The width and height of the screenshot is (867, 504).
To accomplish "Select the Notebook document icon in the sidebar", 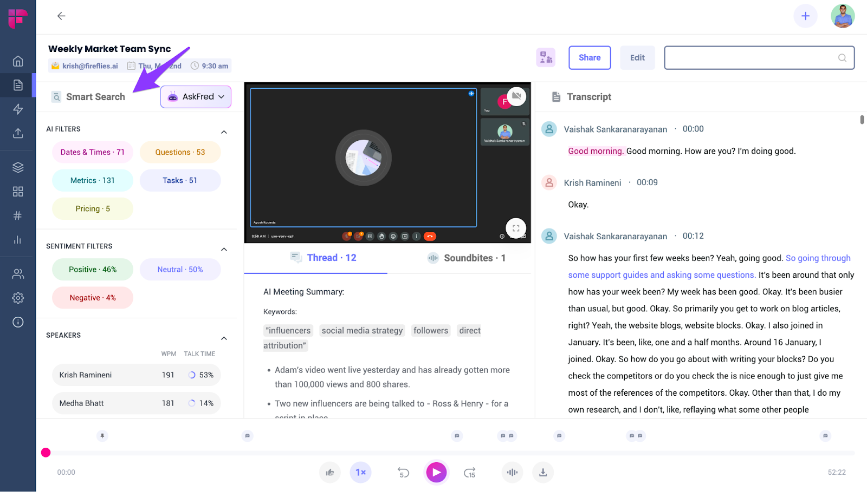I will click(x=18, y=85).
